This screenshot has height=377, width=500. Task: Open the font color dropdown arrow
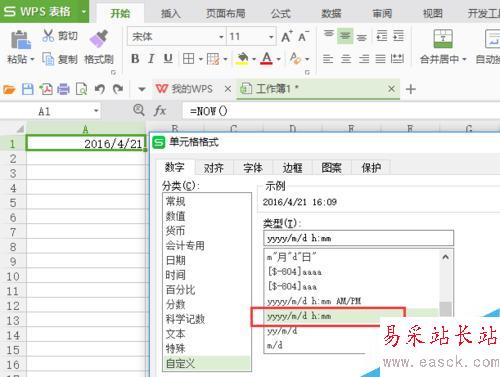pos(279,59)
